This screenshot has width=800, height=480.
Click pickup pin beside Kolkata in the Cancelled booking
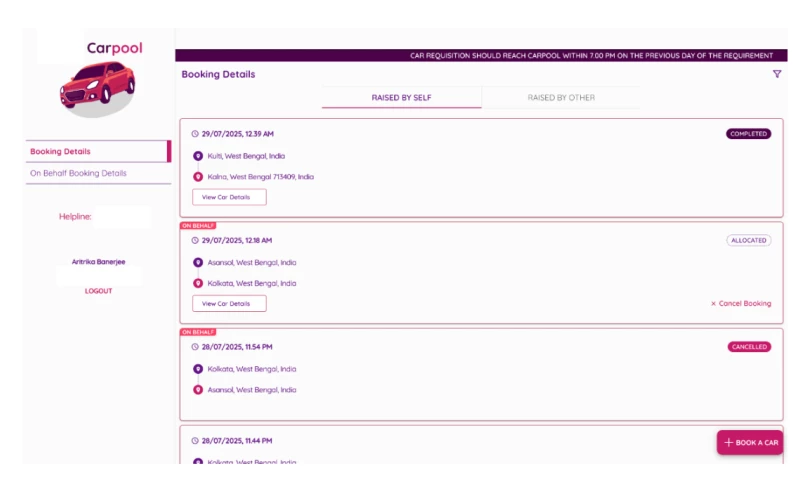[x=198, y=369]
